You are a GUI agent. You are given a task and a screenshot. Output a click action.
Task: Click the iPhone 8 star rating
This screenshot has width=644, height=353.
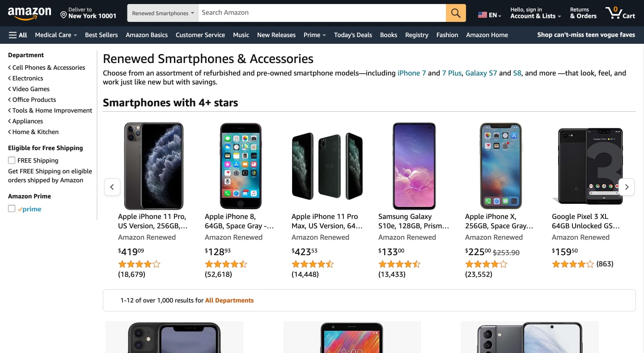pos(226,264)
